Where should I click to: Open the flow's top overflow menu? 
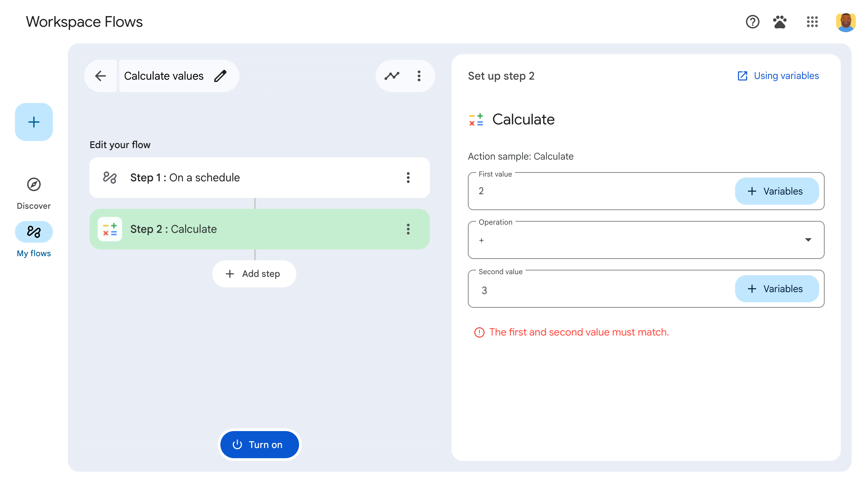(419, 76)
